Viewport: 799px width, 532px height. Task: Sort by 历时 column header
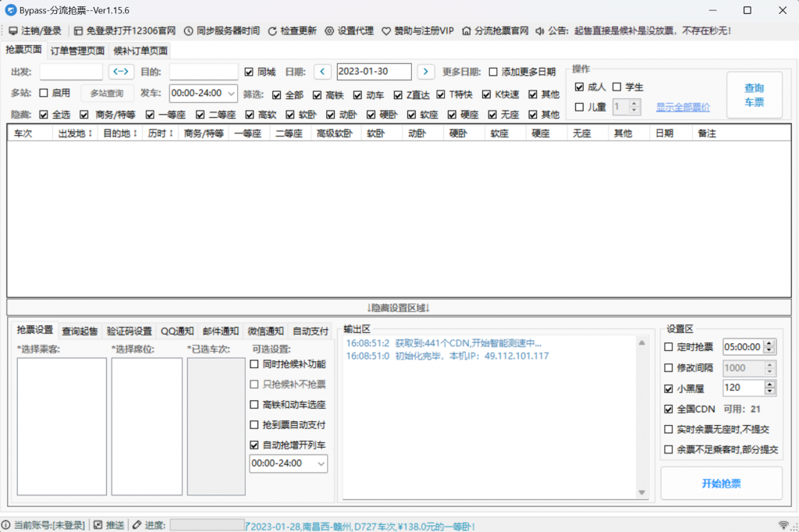click(x=161, y=133)
